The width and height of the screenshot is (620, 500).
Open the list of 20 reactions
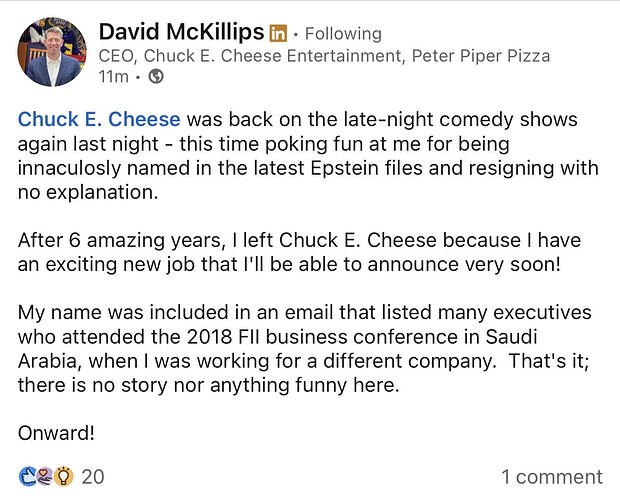tap(93, 477)
